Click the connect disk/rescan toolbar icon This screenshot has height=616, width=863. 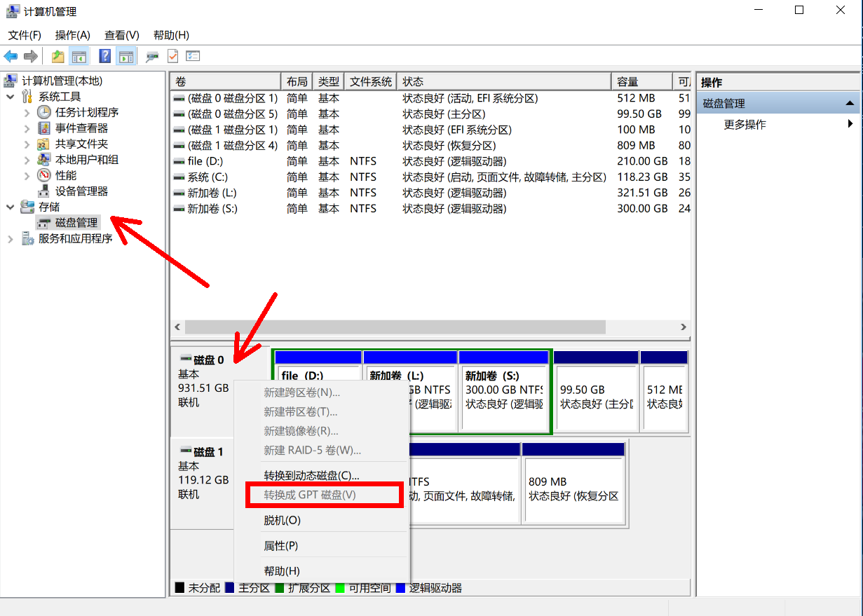tap(151, 57)
